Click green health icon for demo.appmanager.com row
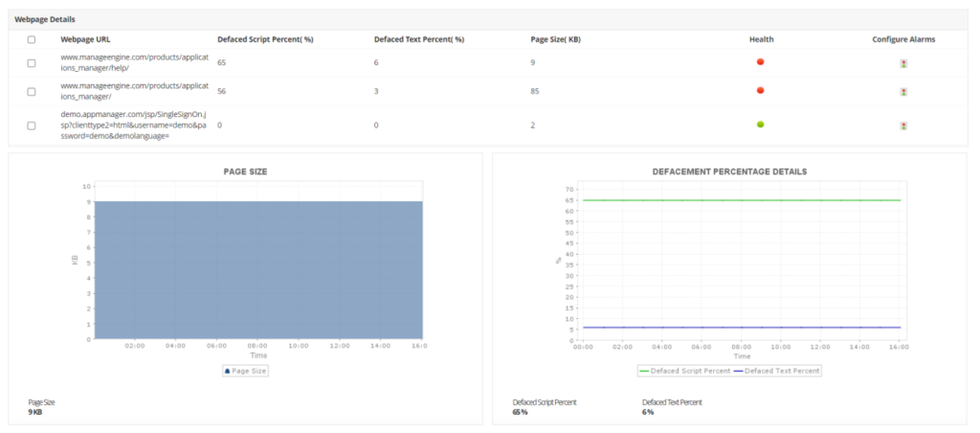980x433 pixels. point(760,125)
